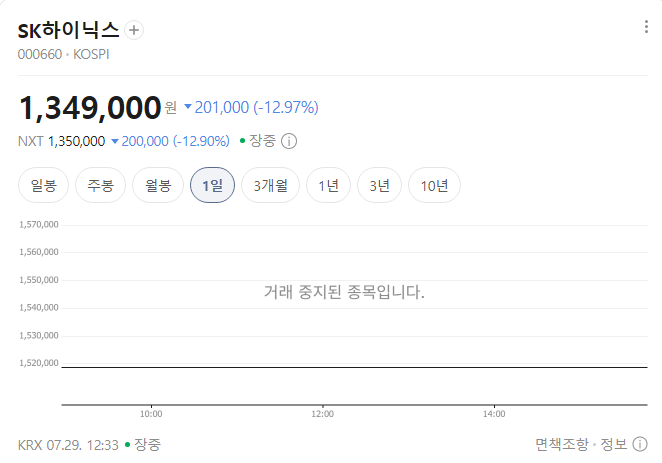Switch chart to the 3년 range
Viewport: 662px width, 463px height.
click(x=379, y=185)
